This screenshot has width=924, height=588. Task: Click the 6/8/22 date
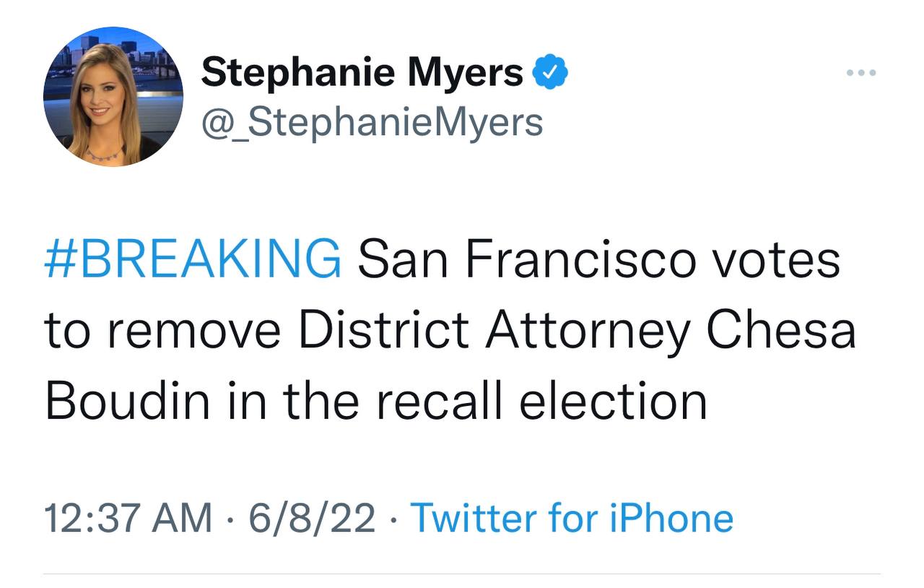[313, 518]
